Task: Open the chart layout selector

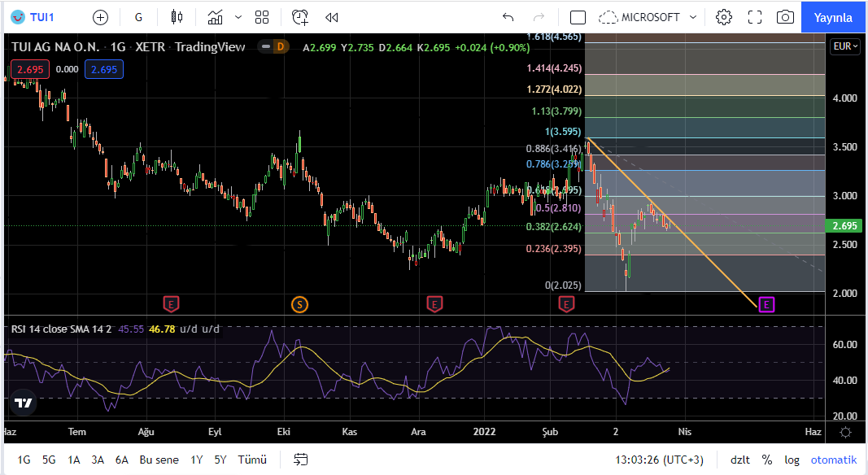Action: click(x=578, y=17)
